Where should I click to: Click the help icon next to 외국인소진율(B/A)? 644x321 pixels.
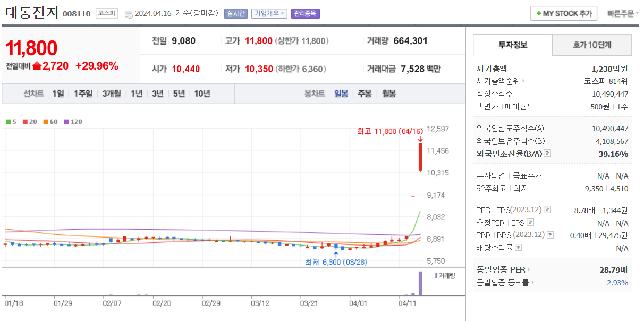point(547,154)
